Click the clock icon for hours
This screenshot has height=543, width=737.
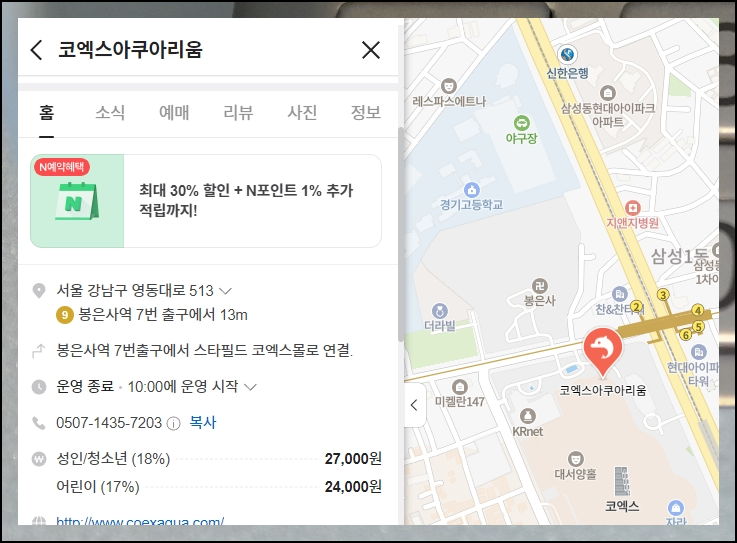pyautogui.click(x=39, y=387)
